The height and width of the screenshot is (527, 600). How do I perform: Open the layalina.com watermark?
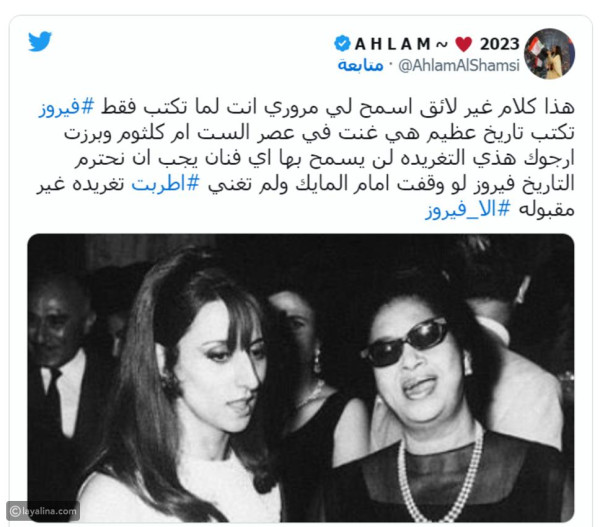click(x=43, y=511)
